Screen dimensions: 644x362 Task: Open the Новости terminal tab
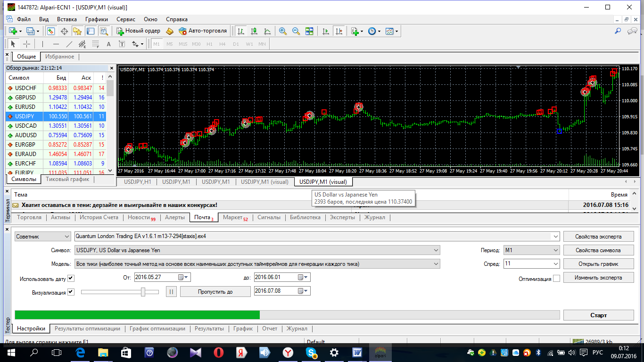click(x=141, y=217)
